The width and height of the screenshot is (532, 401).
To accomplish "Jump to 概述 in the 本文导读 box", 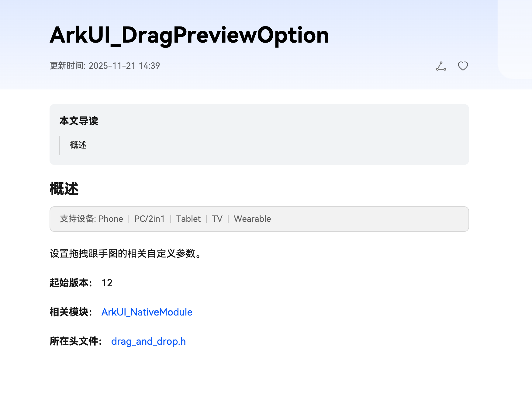I will (78, 145).
